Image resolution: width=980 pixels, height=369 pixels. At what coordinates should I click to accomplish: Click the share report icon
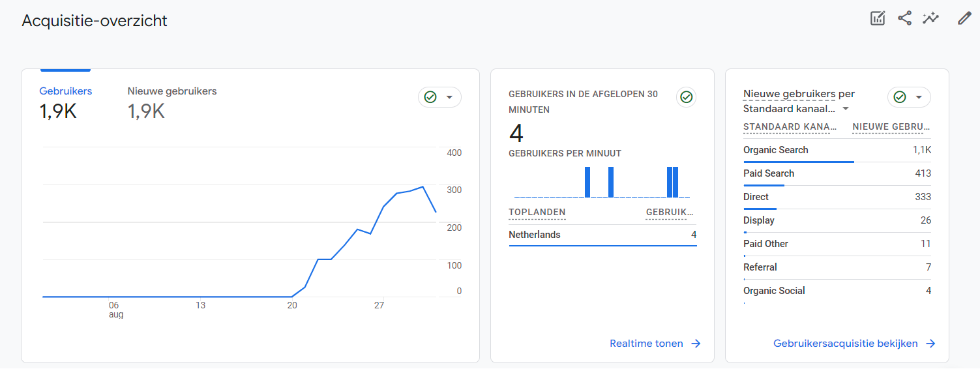pos(904,18)
